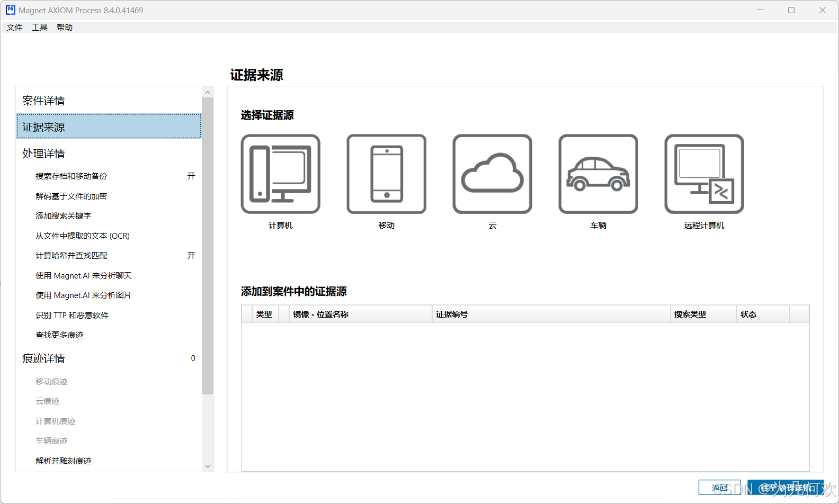The image size is (839, 504).
Task: Click sidebar scrollbar up arrow
Action: point(208,92)
